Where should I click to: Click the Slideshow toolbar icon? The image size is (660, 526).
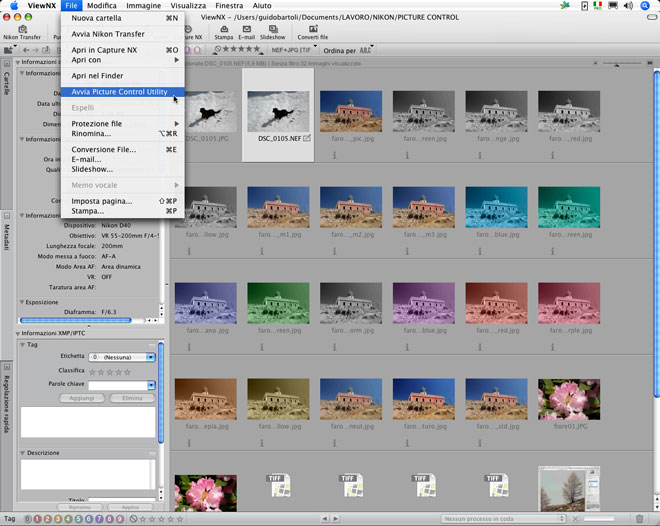pyautogui.click(x=273, y=29)
